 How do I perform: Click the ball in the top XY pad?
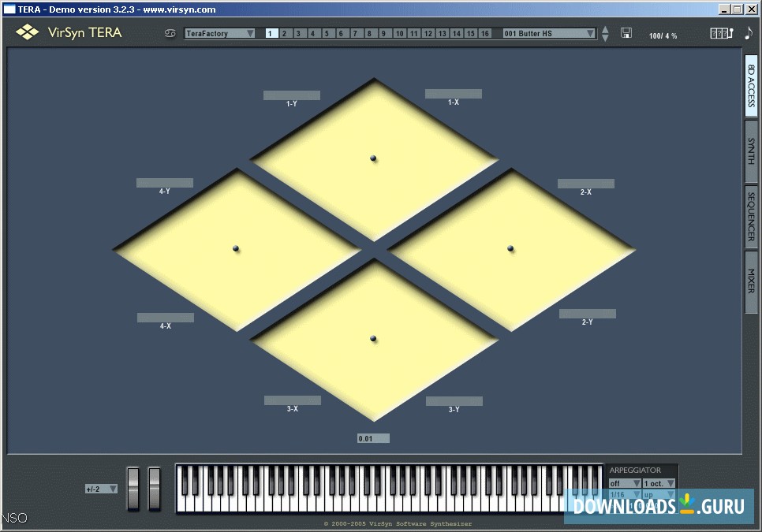(x=373, y=158)
